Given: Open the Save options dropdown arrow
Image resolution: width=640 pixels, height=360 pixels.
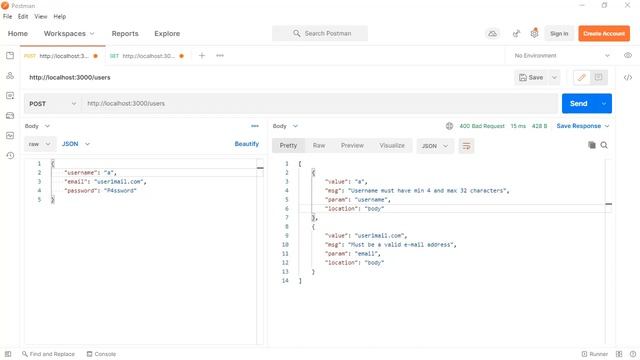Looking at the screenshot, I should (x=554, y=78).
